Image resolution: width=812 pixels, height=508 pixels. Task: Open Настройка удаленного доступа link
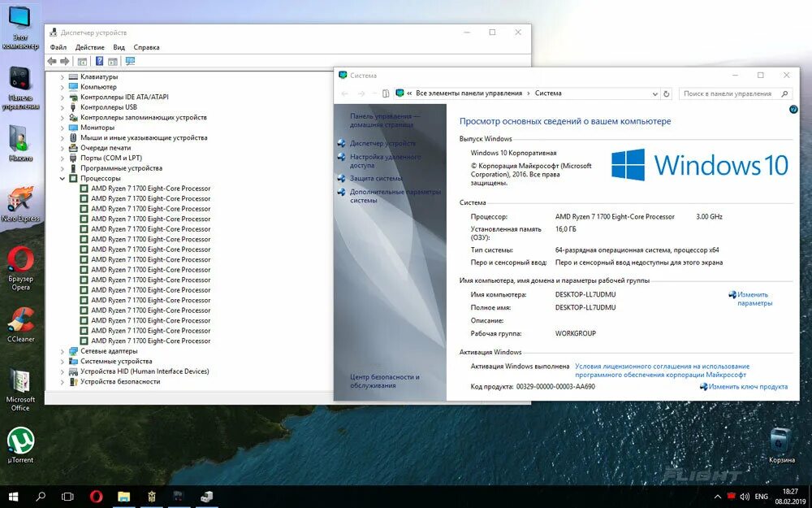tap(385, 161)
